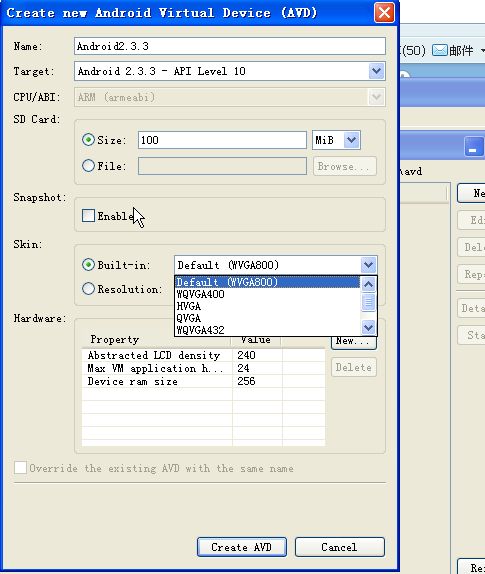The height and width of the screenshot is (574, 485).
Task: Select the Device ram size property row
Action: point(203,381)
